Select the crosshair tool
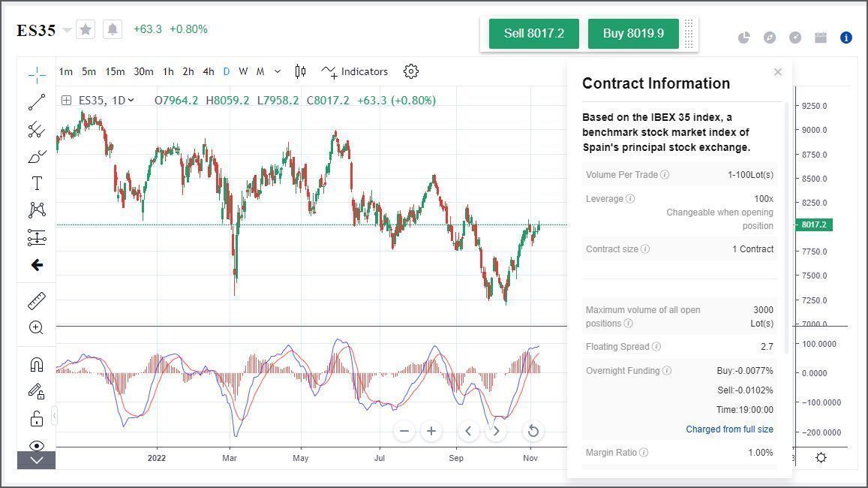The width and height of the screenshot is (868, 488). 35,74
